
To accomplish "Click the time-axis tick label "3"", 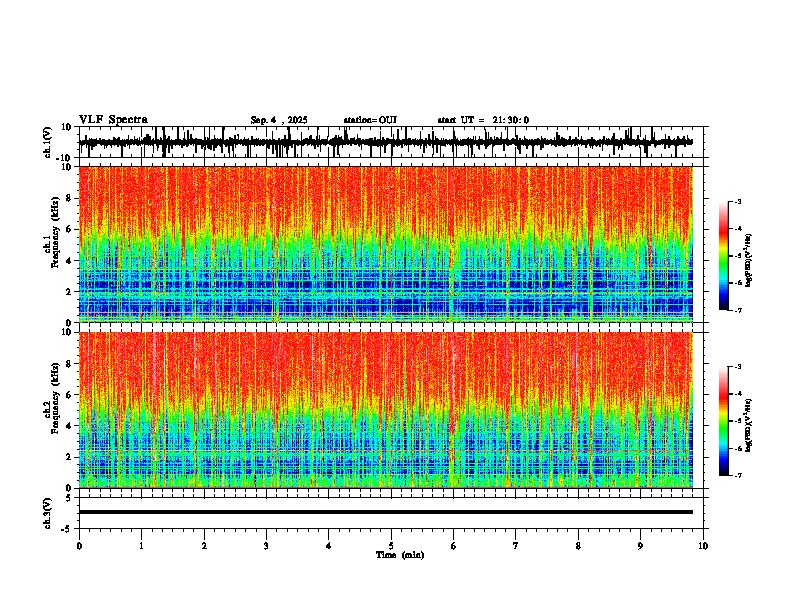I will [266, 546].
